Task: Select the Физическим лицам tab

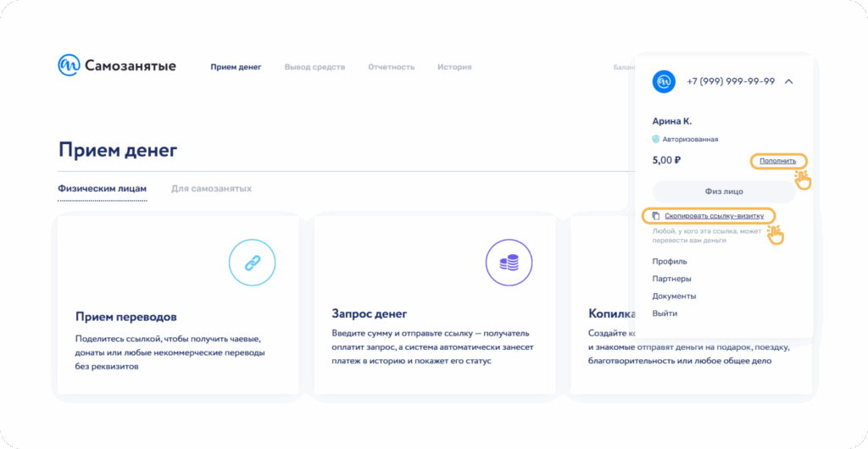Action: (102, 189)
